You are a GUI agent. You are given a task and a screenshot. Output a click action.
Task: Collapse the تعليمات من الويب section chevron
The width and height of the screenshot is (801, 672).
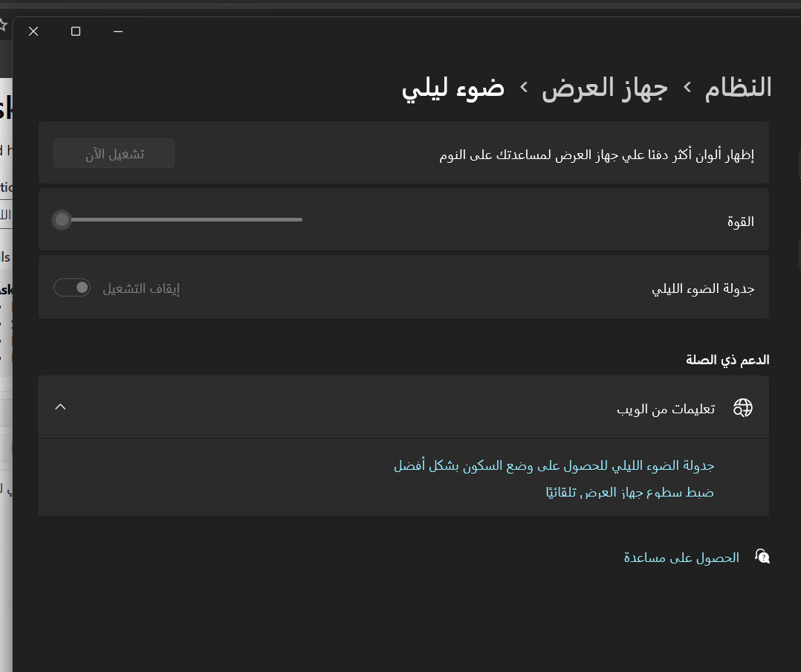[60, 407]
